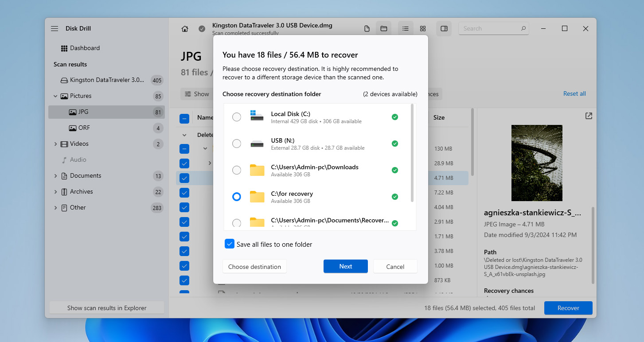The height and width of the screenshot is (342, 644).
Task: Expand the Videos category
Action: point(55,144)
